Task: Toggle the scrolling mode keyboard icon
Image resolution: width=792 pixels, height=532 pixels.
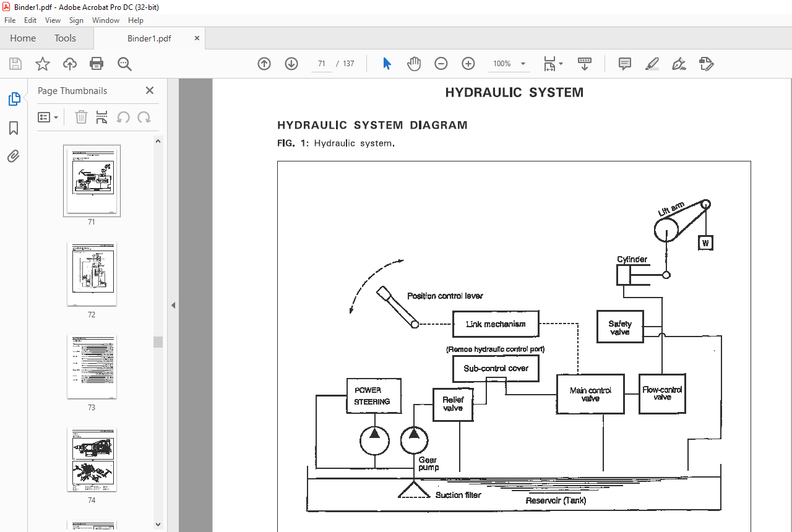Action: tap(585, 64)
